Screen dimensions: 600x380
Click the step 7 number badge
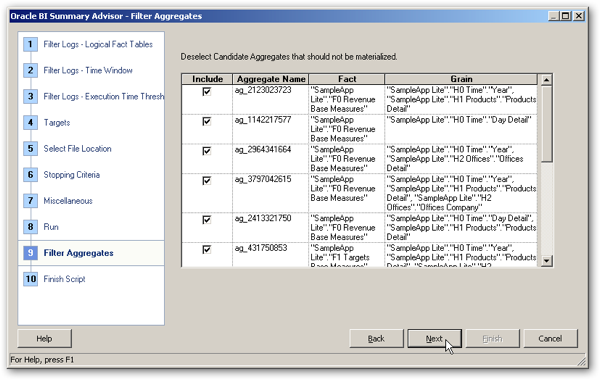[31, 201]
